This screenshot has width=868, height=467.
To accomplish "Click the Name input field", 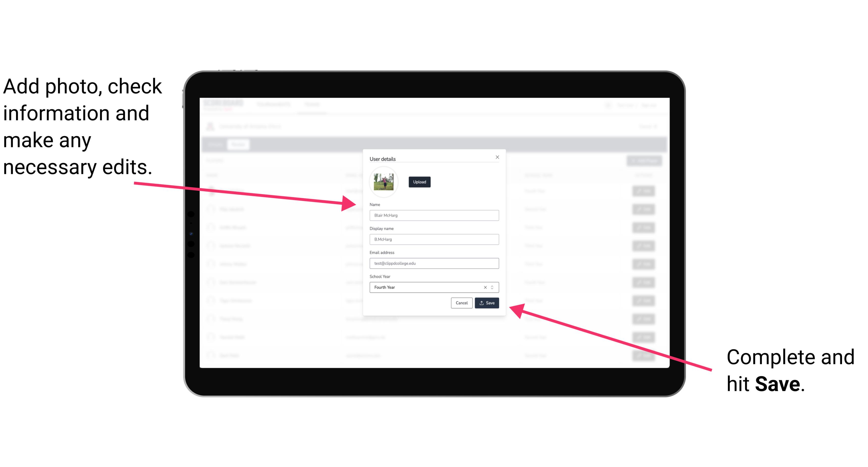I will point(433,215).
